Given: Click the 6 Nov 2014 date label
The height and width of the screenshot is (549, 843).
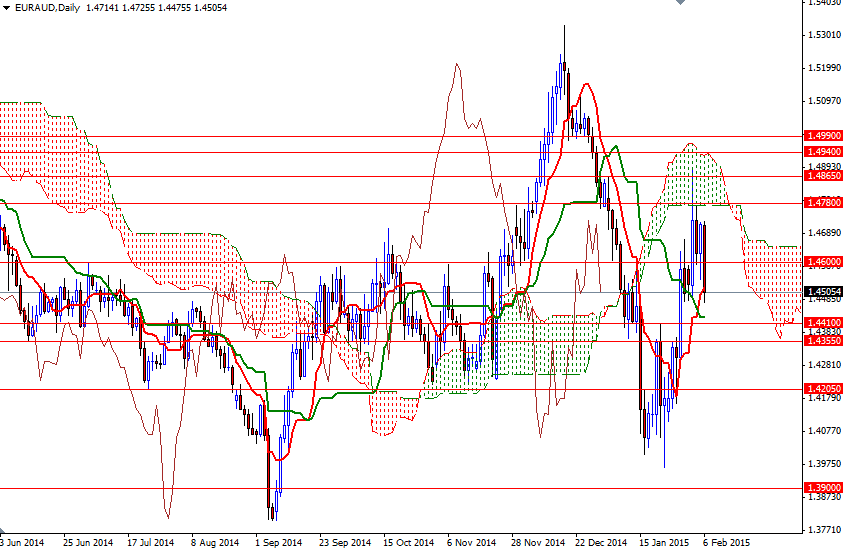Looking at the screenshot, I should click(x=471, y=542).
